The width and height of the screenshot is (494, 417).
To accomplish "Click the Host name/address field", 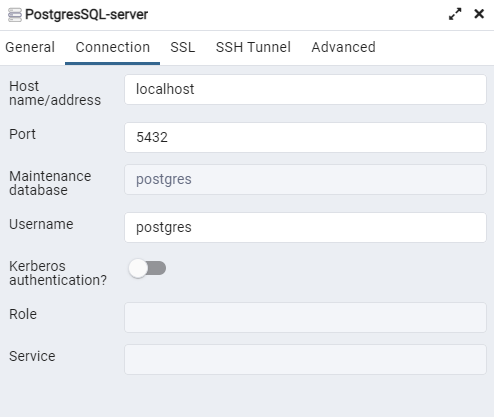I will (305, 90).
